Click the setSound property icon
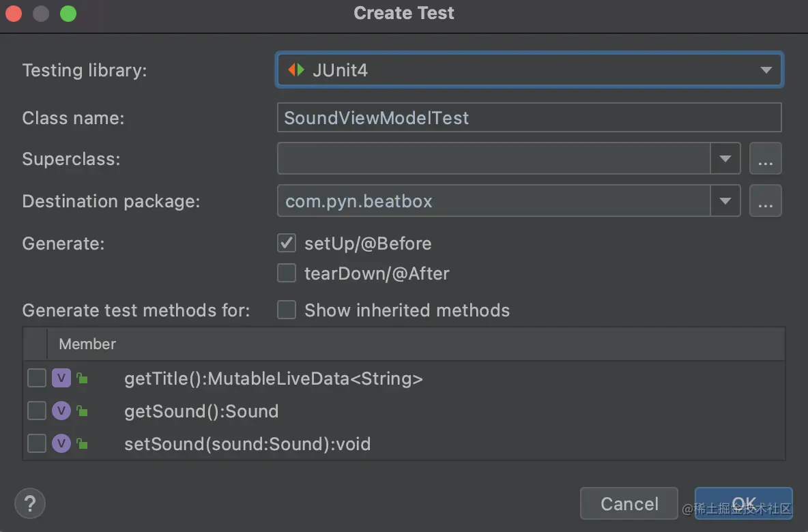The height and width of the screenshot is (532, 808). click(x=61, y=444)
